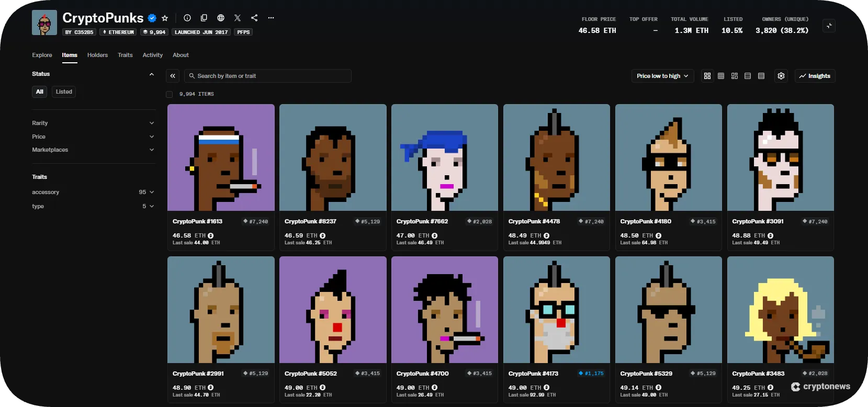The width and height of the screenshot is (868, 407).
Task: Switch to the Holders tab
Action: pos(97,55)
